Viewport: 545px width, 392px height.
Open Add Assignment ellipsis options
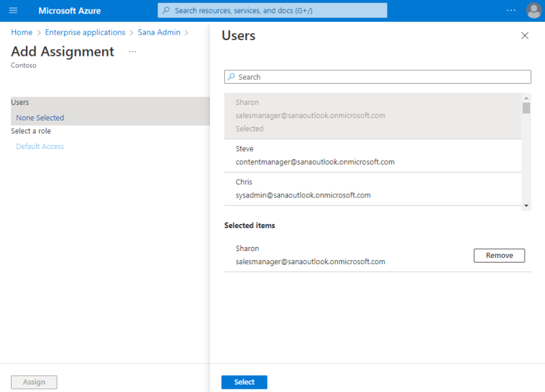[x=132, y=52]
